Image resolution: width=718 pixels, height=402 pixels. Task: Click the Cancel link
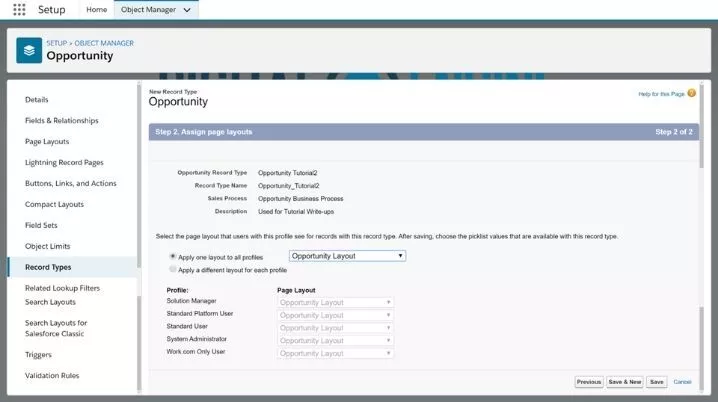(682, 382)
